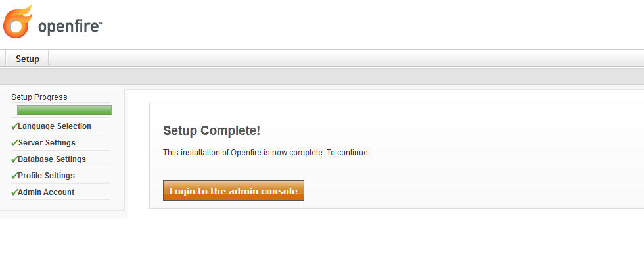644x264 pixels.
Task: Click the Setup Progress sidebar heading
Action: click(x=39, y=97)
